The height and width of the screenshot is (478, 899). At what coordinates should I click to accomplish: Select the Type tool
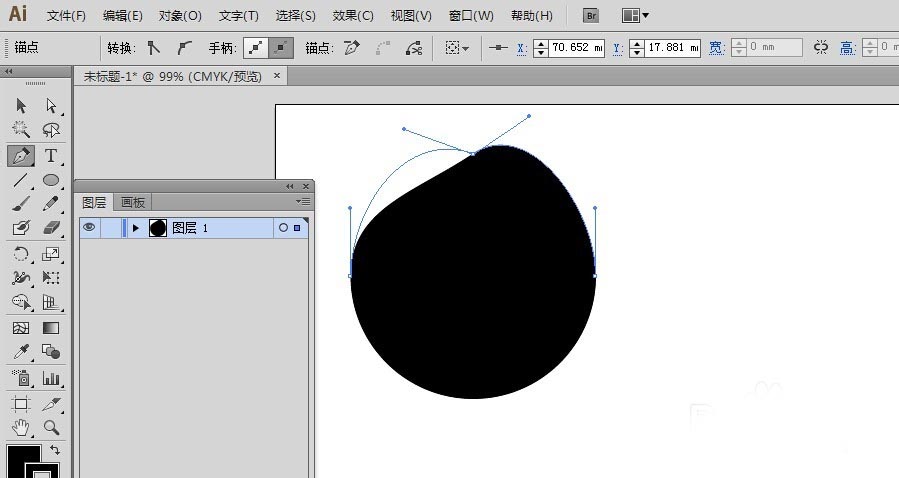click(x=51, y=155)
